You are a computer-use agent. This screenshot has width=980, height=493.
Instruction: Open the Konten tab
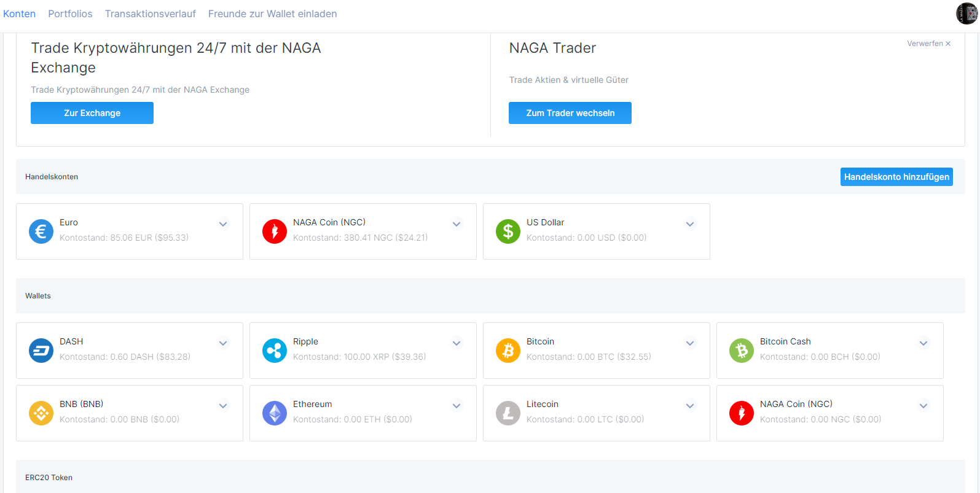19,14
